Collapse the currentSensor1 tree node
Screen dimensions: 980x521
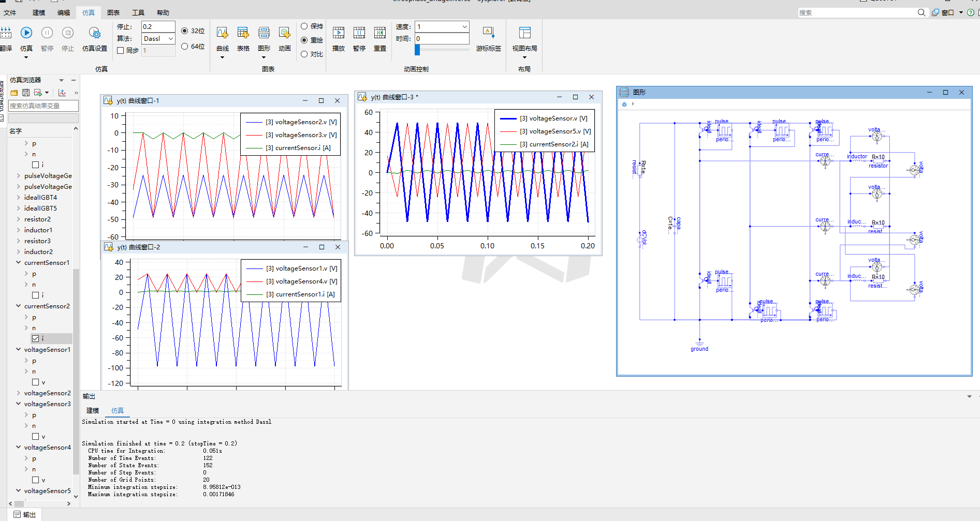(x=19, y=263)
